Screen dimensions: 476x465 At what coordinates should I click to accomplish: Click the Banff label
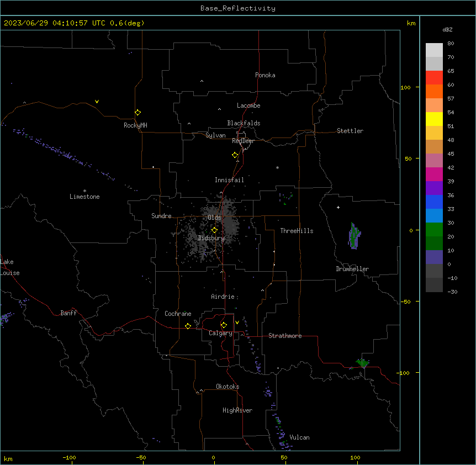[x=68, y=313]
